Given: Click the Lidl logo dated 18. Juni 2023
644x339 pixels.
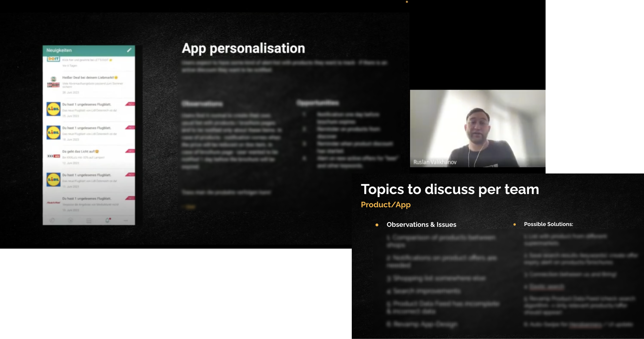Looking at the screenshot, I should tap(53, 133).
